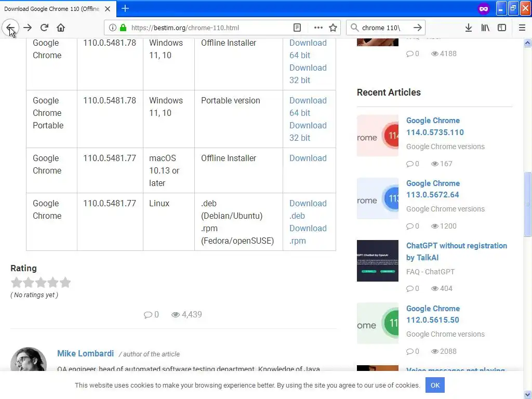Click the FAQ - ChatGPT category label
The height and width of the screenshot is (399, 532).
[x=430, y=272]
